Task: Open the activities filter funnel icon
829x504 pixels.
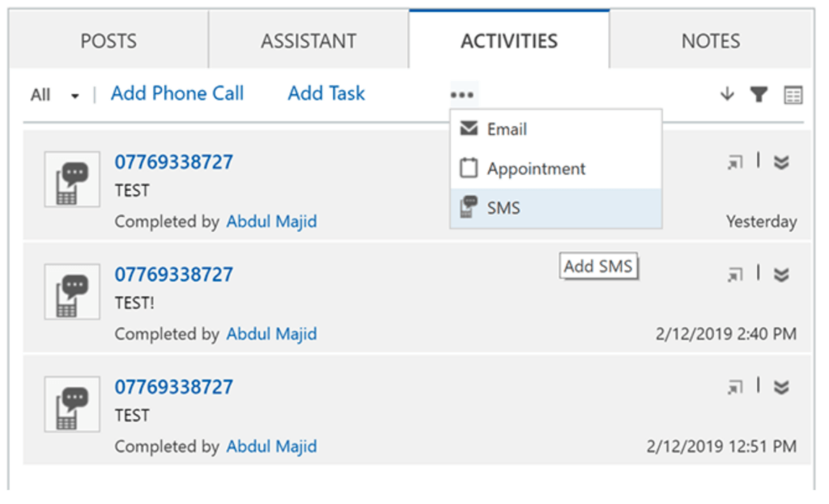Action: click(x=759, y=95)
